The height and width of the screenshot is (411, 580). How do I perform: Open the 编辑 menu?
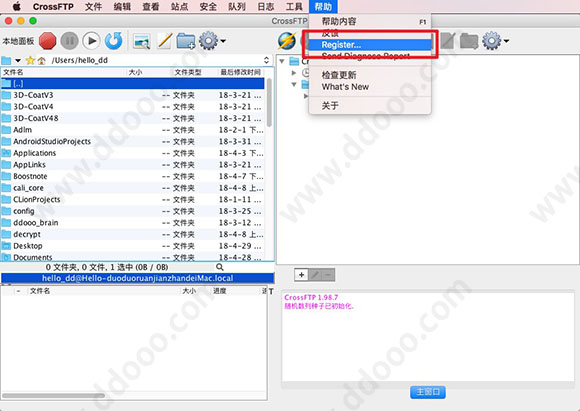coord(122,7)
